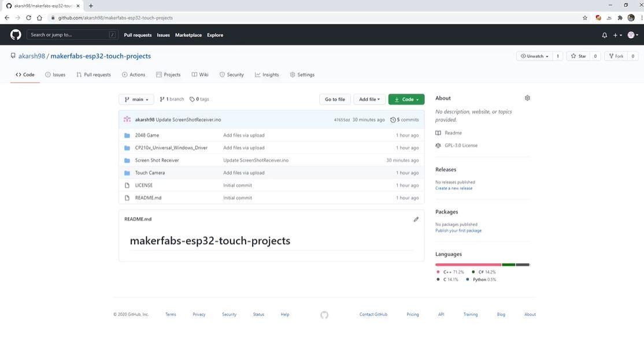Reload the page in browser
The image size is (644, 351).
[28, 18]
